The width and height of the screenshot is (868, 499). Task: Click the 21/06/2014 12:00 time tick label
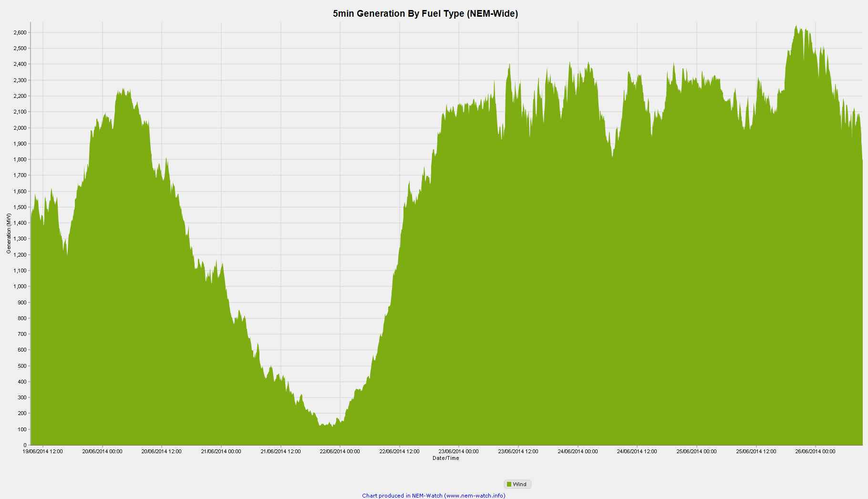(280, 451)
